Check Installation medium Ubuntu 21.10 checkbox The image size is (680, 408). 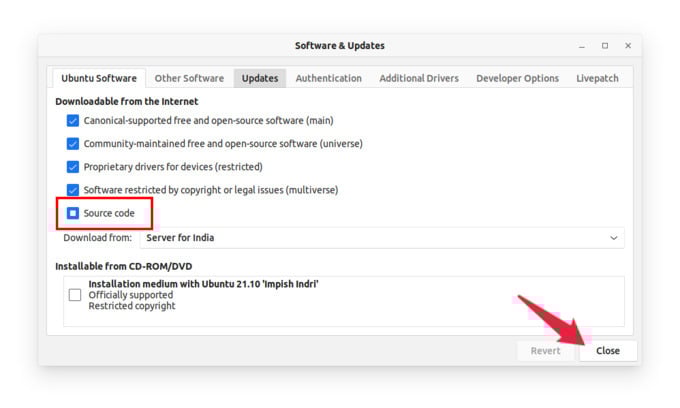click(75, 295)
